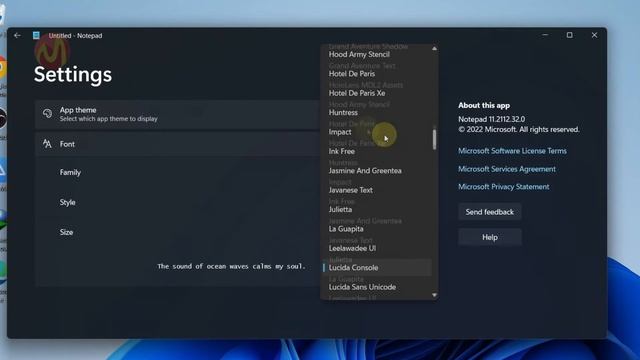The width and height of the screenshot is (640, 360).
Task: Click the Font section icon
Action: click(x=47, y=144)
